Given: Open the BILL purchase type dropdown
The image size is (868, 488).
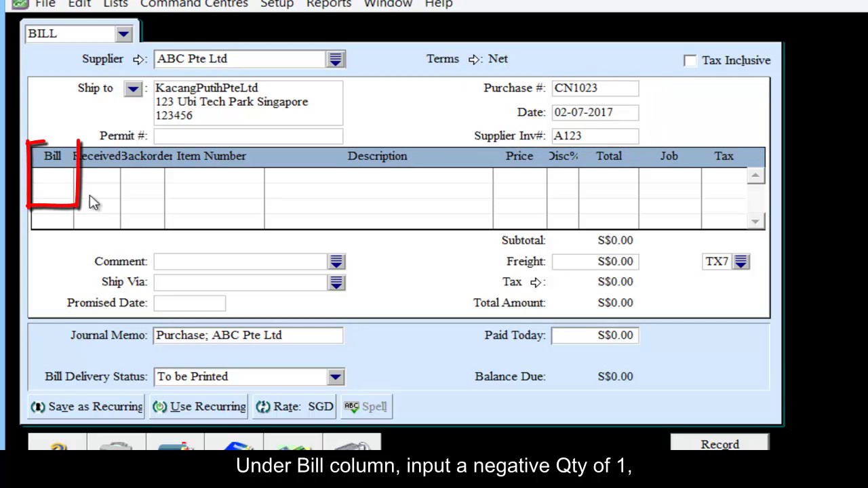Looking at the screenshot, I should (x=123, y=34).
